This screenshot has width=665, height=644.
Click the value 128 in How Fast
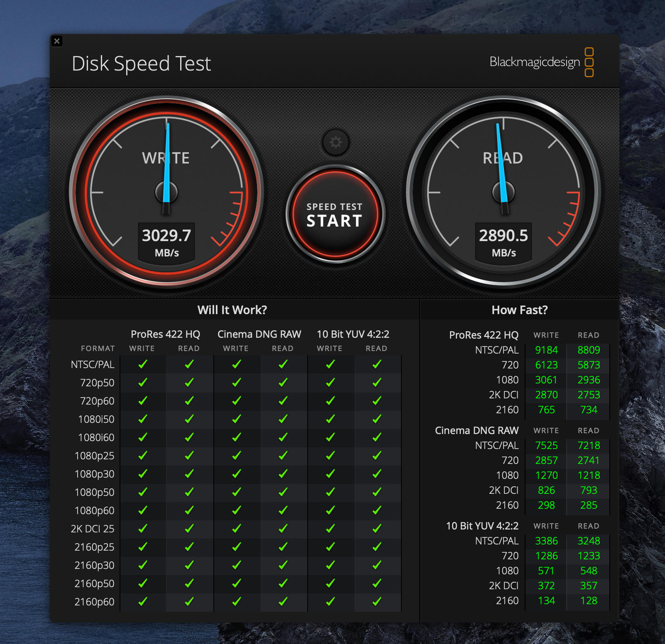(589, 601)
